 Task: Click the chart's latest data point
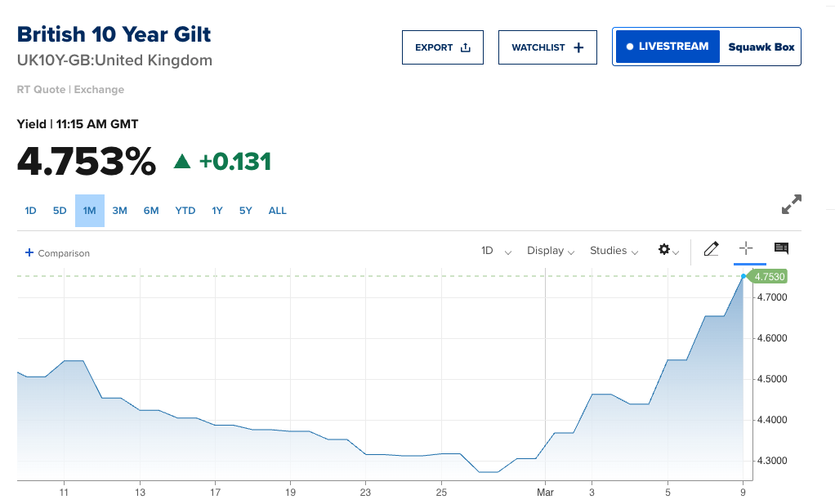[x=743, y=277]
